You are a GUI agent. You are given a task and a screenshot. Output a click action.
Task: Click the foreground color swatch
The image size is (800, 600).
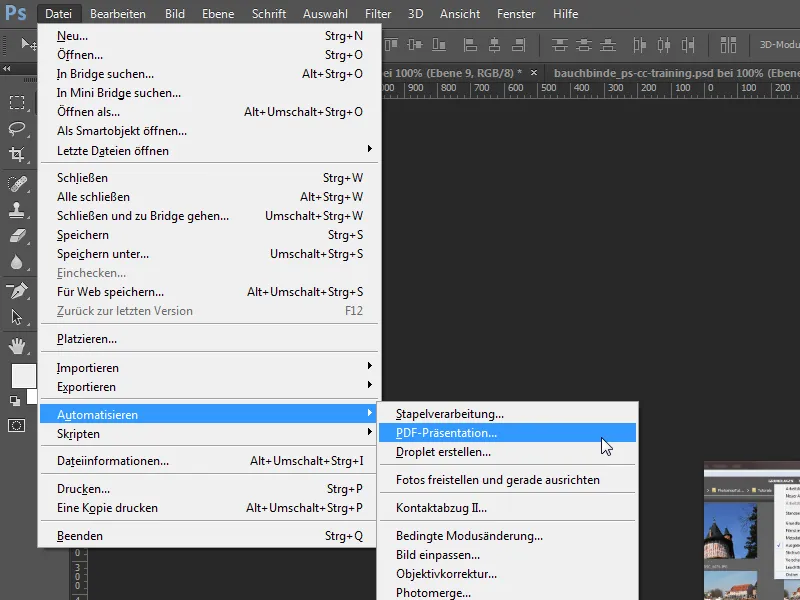tap(23, 376)
